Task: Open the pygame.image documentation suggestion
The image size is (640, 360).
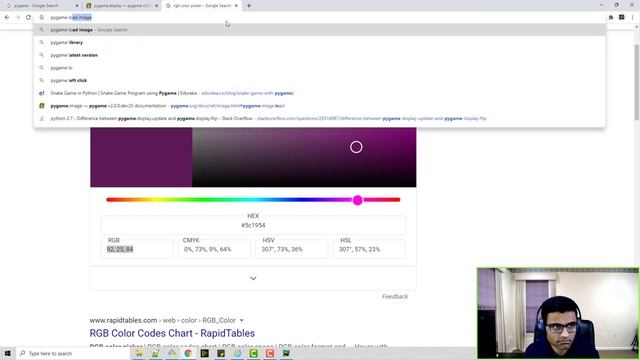Action: pyautogui.click(x=320, y=106)
